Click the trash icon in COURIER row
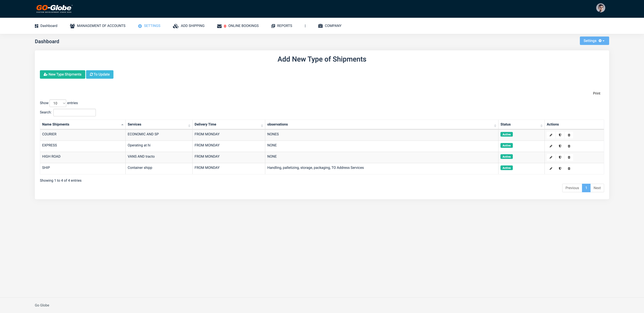This screenshot has width=644, height=313. click(569, 135)
